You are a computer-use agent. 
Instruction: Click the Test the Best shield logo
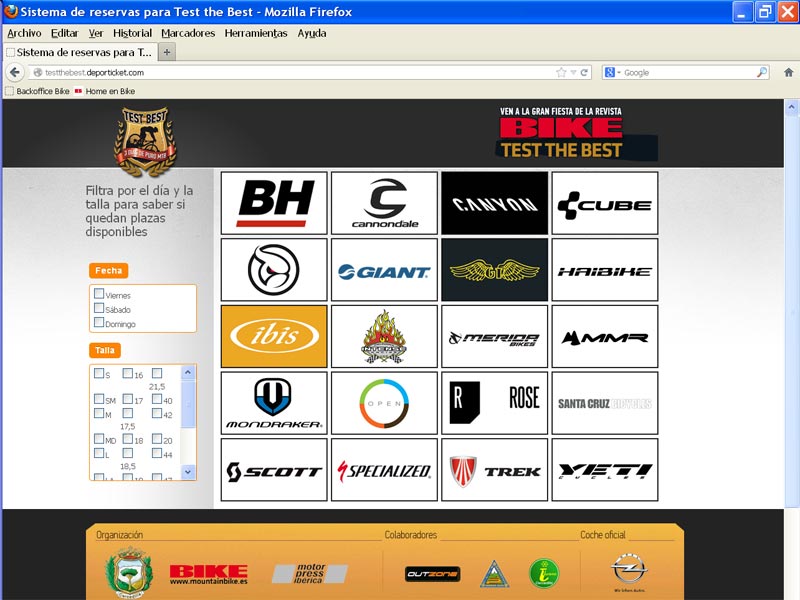click(x=145, y=141)
